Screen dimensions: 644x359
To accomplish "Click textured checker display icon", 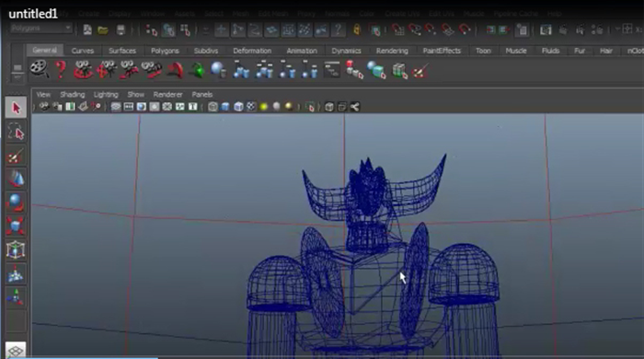I will point(251,107).
